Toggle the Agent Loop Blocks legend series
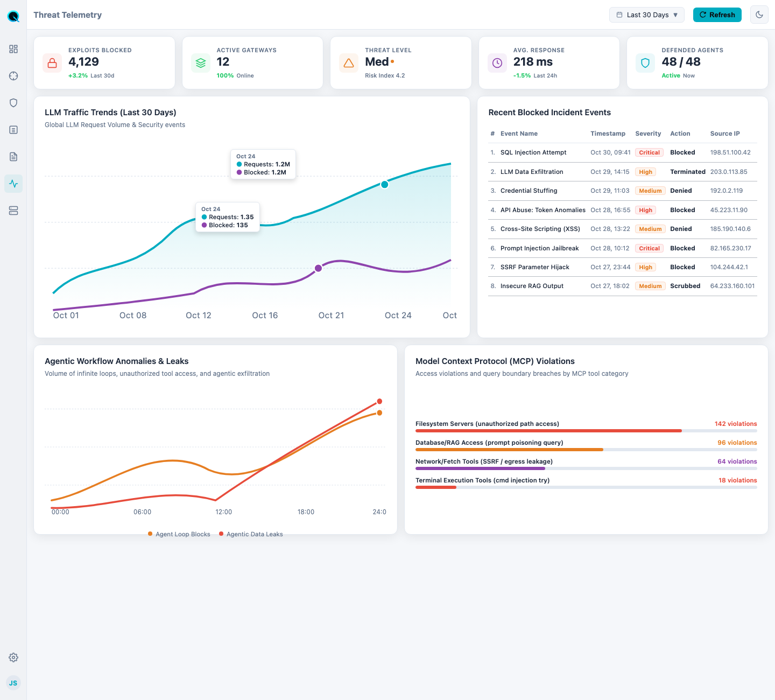The height and width of the screenshot is (700, 775). 179,534
